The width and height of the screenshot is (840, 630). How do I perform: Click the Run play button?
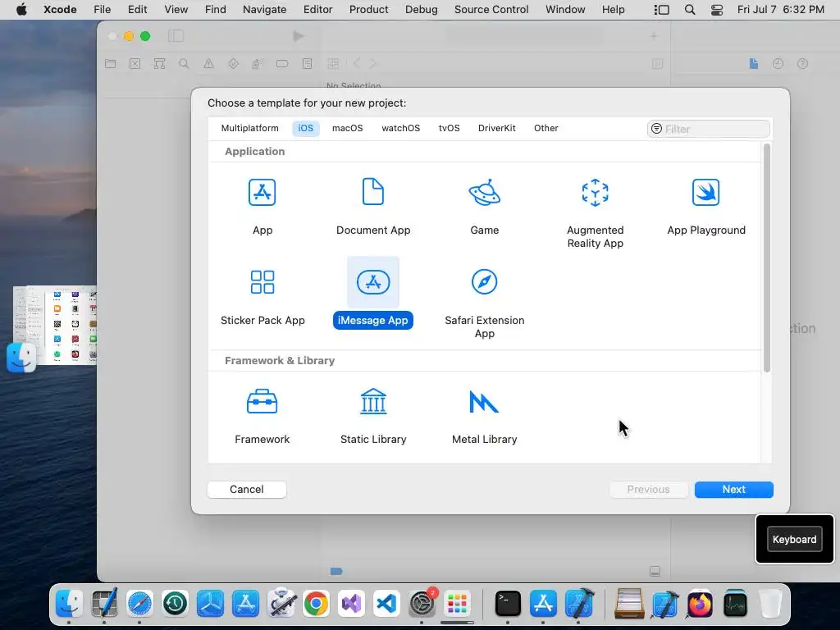click(x=299, y=36)
